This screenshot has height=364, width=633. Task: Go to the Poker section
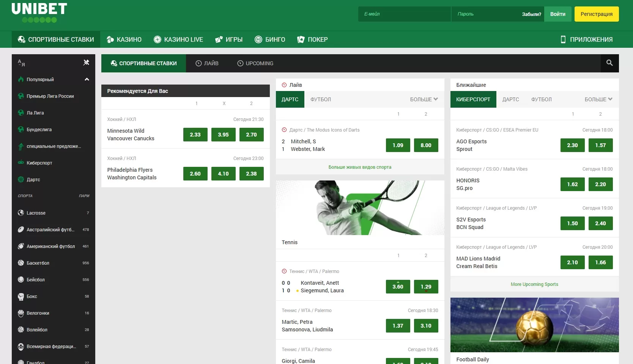(312, 39)
